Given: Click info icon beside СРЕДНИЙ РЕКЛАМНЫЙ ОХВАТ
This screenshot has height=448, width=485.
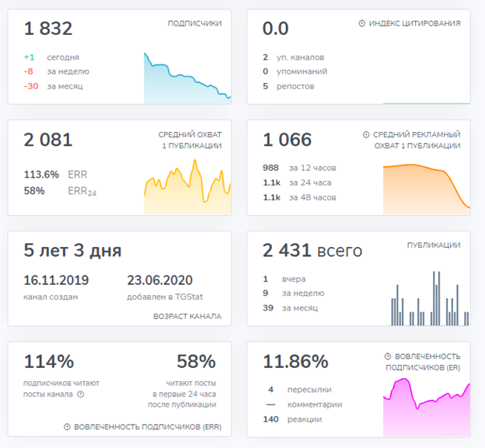Looking at the screenshot, I should tap(366, 134).
